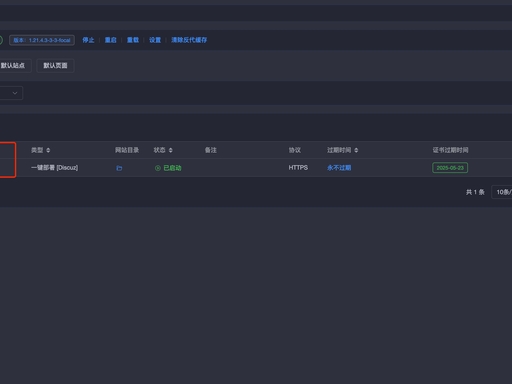
Task: Click the 证书过期时间 column header
Action: [x=450, y=150]
